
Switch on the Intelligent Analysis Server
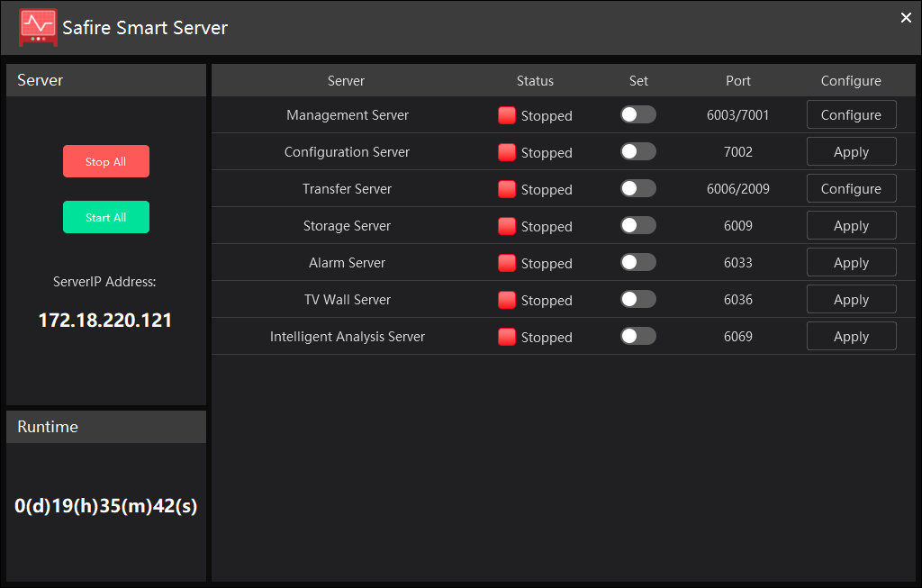(637, 335)
